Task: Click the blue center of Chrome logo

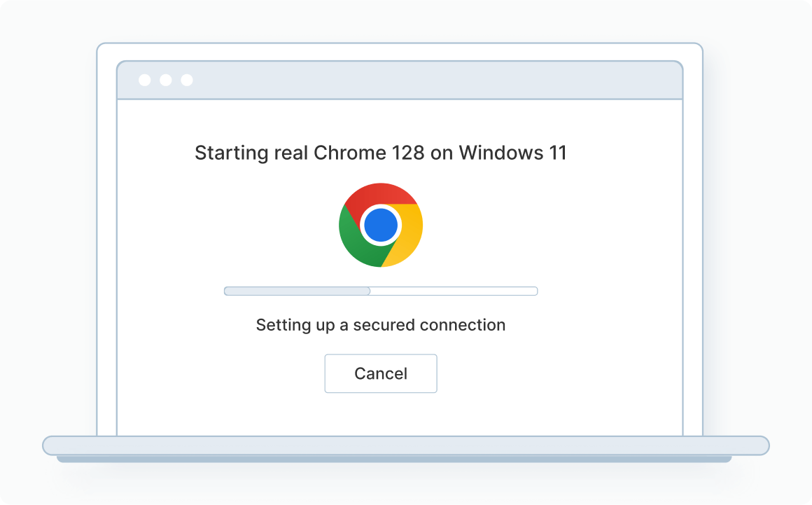Action: [381, 226]
